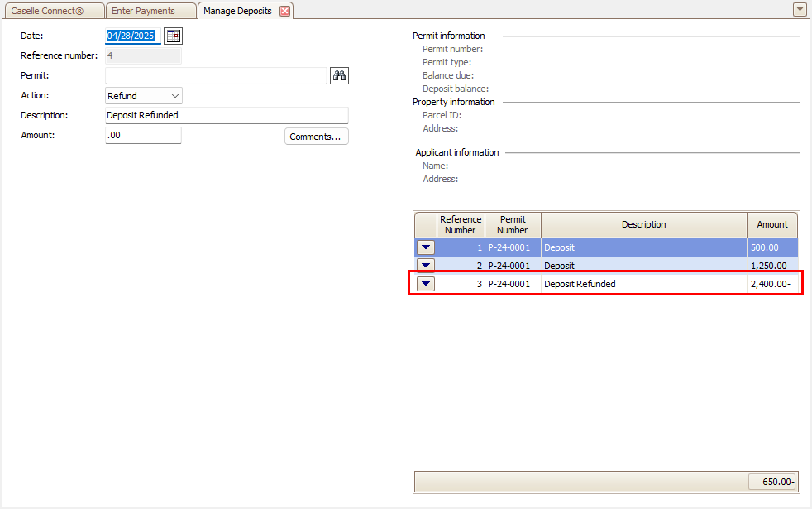Open the calendar date picker icon
This screenshot has height=509, width=812.
pos(173,36)
